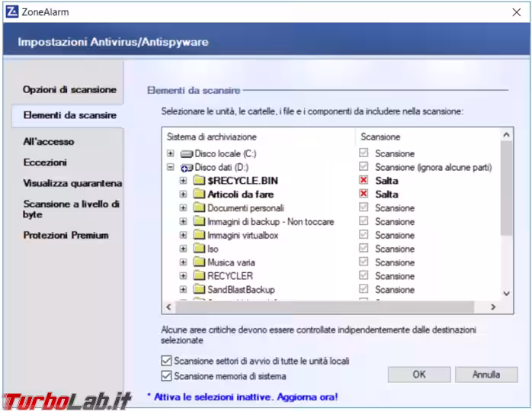Expand the $RECYCLE.BIN folder node
Image resolution: width=532 pixels, height=412 pixels.
point(183,181)
